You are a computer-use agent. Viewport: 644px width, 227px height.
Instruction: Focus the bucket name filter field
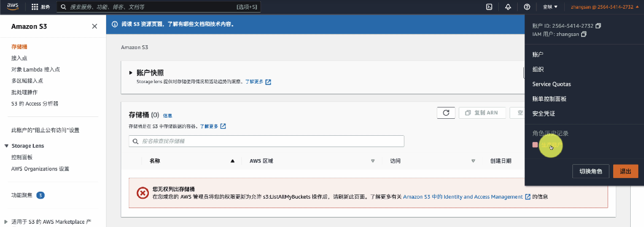click(266, 141)
